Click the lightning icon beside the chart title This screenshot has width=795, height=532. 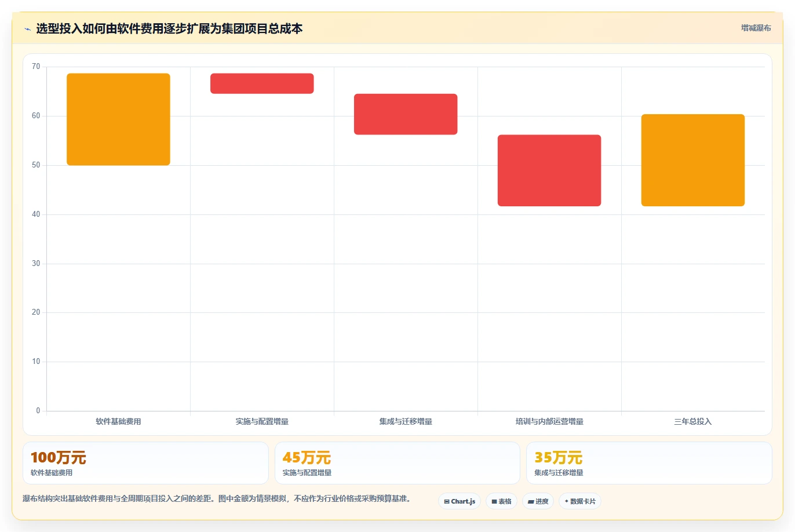(x=27, y=29)
